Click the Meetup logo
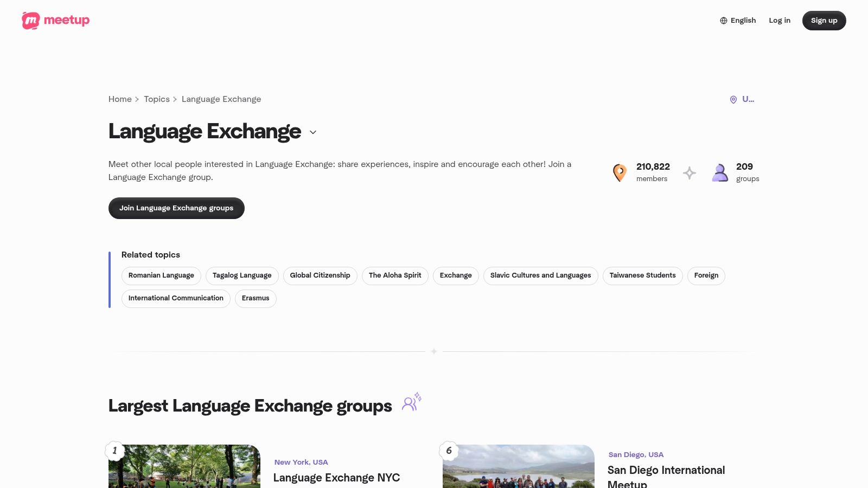The image size is (868, 488). point(55,21)
